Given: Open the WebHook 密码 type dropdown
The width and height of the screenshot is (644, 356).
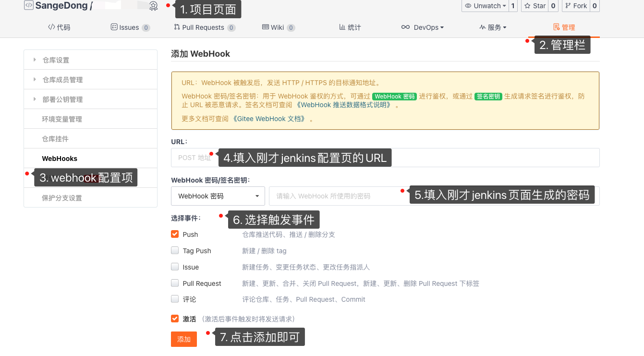Looking at the screenshot, I should click(218, 196).
